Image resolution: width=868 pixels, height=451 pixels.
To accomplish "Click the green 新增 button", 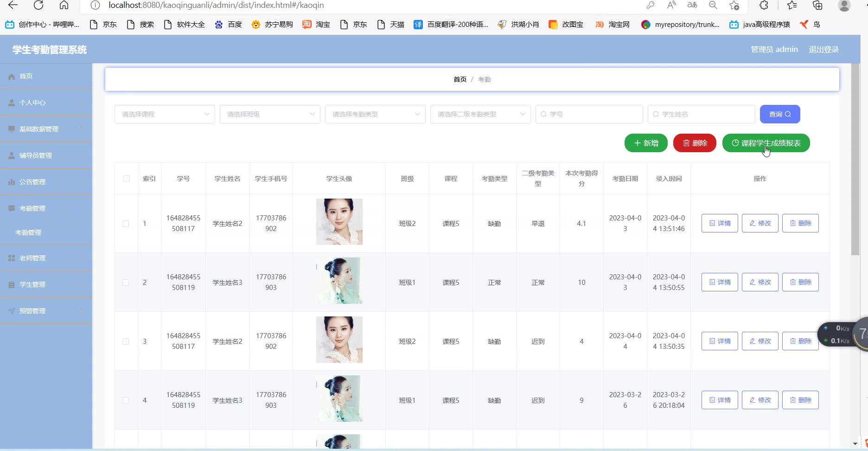I will coord(646,143).
